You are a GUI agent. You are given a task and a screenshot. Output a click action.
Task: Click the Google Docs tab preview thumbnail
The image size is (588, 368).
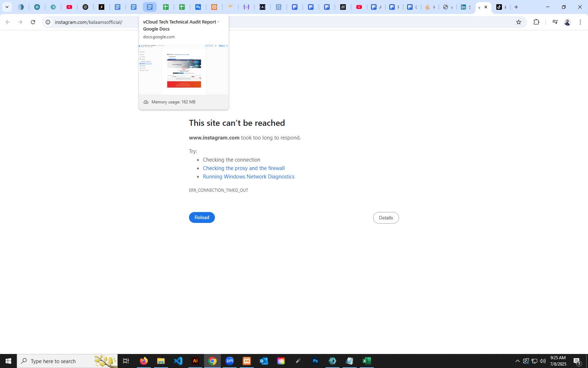[184, 69]
